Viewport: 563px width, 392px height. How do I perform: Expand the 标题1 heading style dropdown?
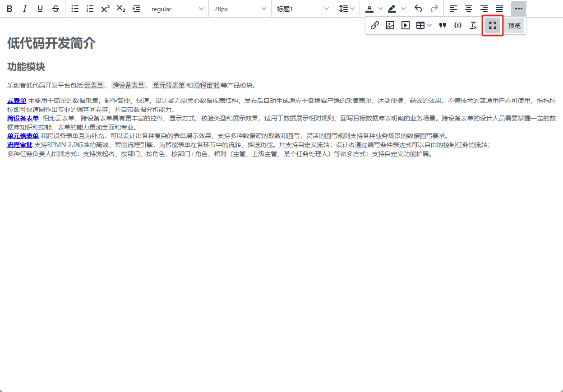click(x=302, y=9)
